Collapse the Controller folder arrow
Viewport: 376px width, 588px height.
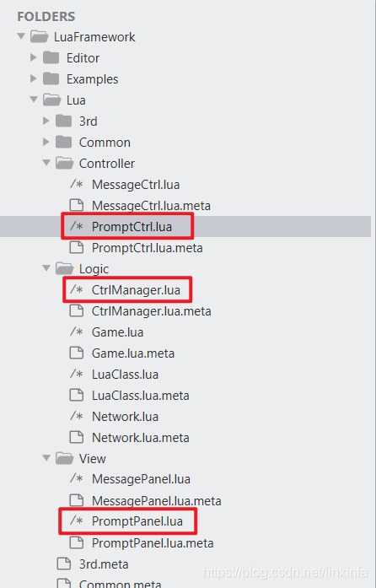coord(46,163)
